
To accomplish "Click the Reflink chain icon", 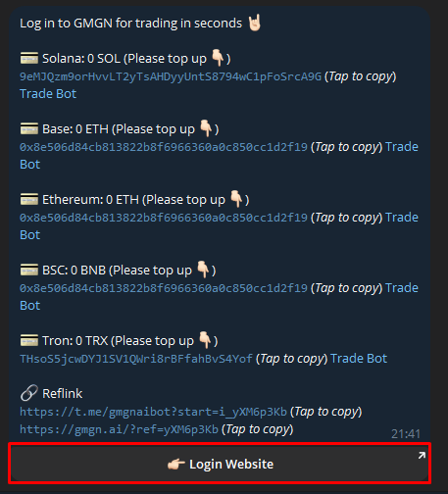I will (x=28, y=393).
